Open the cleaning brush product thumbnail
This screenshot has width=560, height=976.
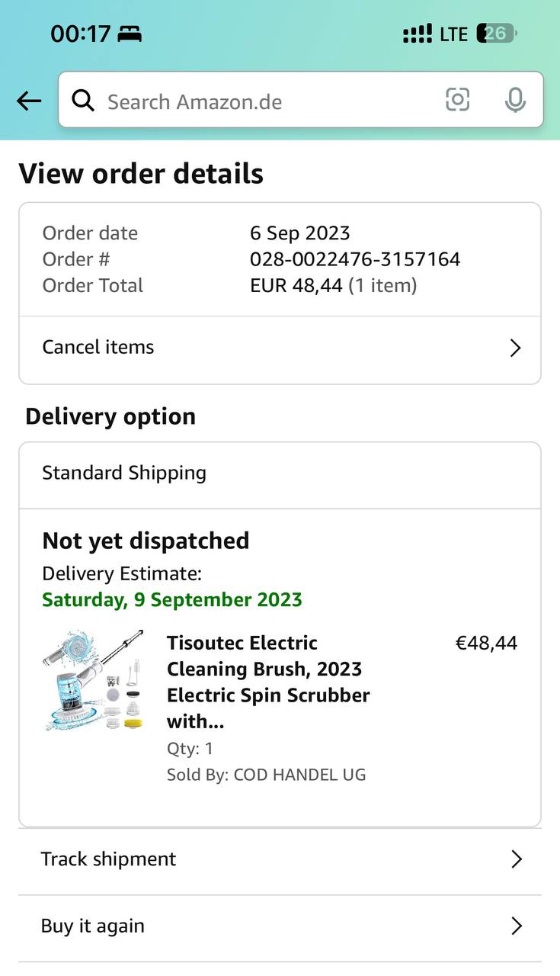tap(94, 681)
